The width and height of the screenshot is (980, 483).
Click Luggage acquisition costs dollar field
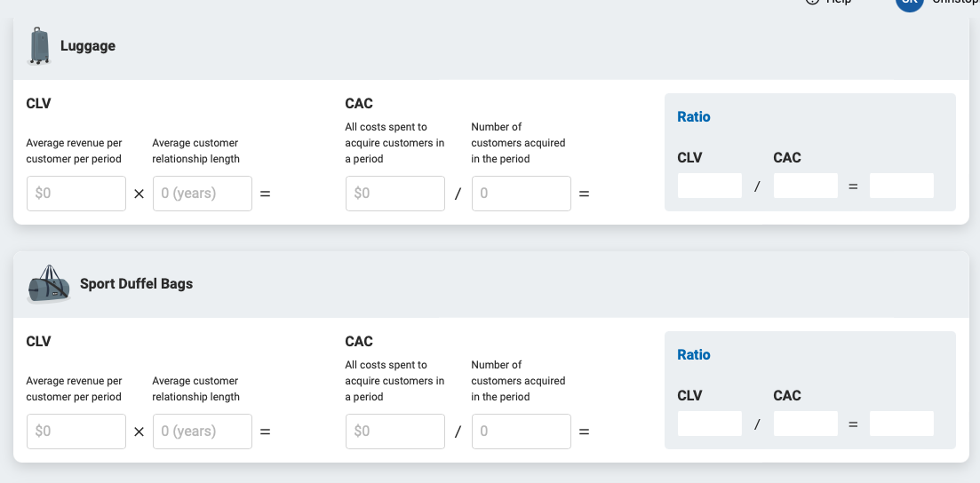point(395,194)
